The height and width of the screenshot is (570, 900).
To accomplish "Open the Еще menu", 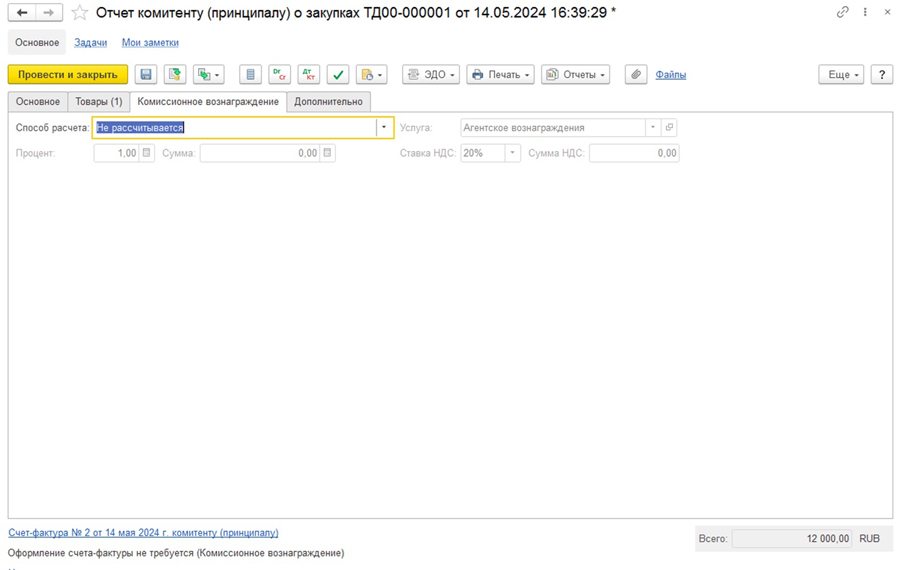I will 840,75.
